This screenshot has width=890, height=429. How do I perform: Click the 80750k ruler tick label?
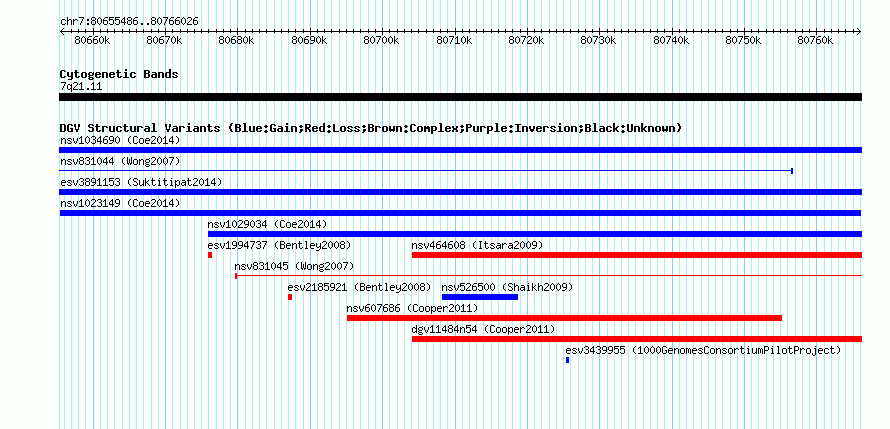tap(744, 40)
